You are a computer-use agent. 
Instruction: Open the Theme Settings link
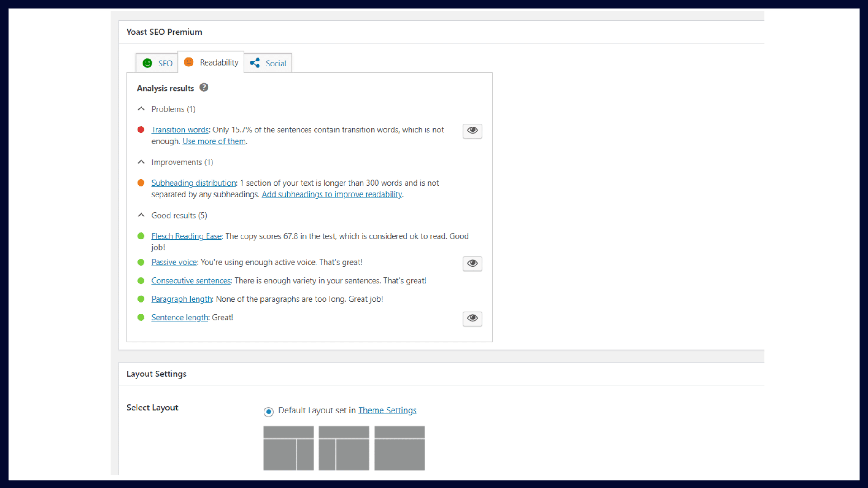pyautogui.click(x=387, y=410)
